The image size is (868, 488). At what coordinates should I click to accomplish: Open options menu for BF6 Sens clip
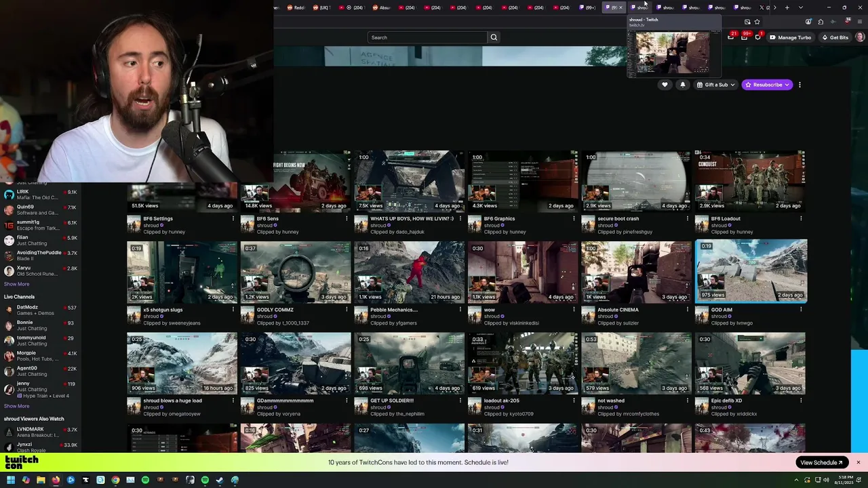347,218
